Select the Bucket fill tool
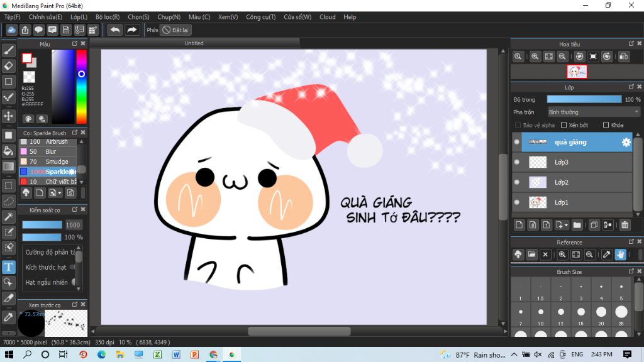 (9, 151)
